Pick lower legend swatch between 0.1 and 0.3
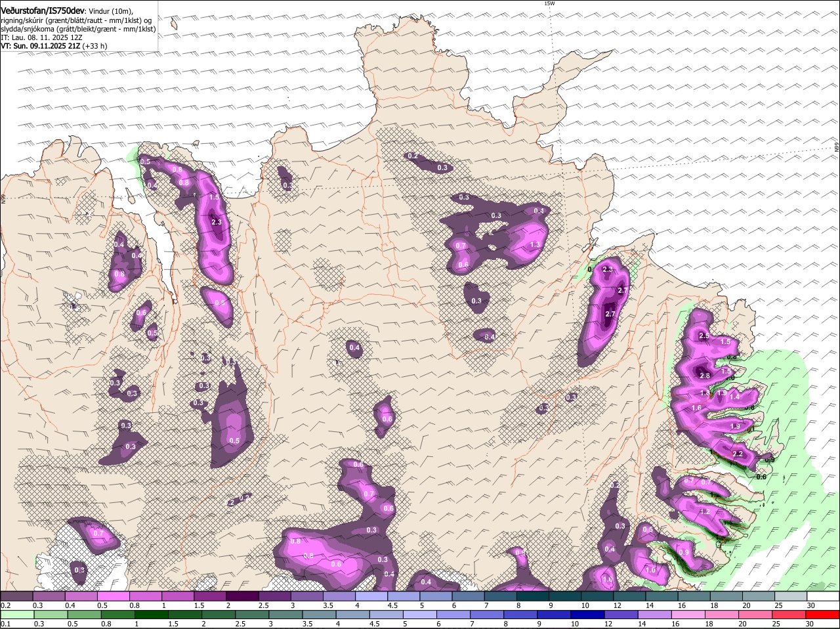The width and height of the screenshot is (840, 629). pyautogui.click(x=17, y=615)
